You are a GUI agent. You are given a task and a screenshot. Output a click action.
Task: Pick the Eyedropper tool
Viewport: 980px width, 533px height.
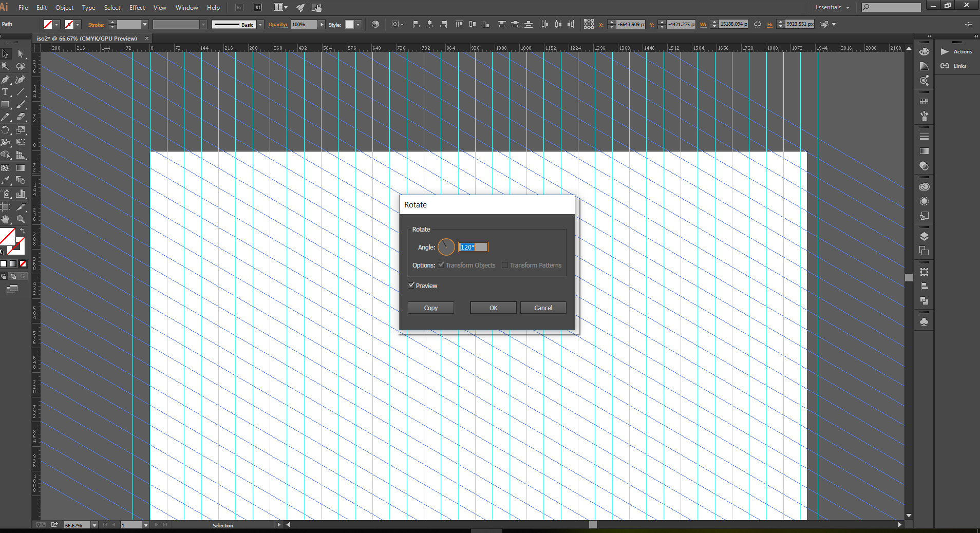[x=6, y=180]
